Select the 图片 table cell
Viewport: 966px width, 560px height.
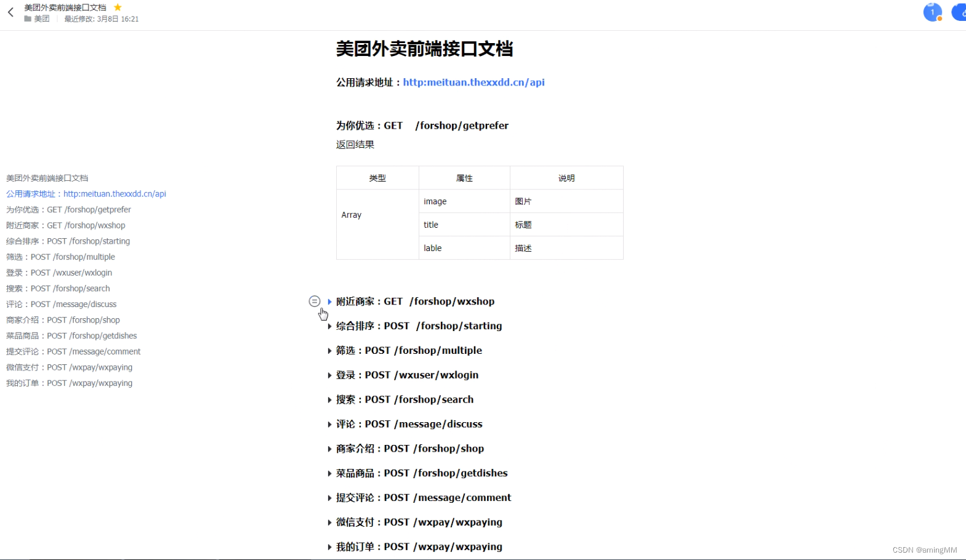click(x=566, y=201)
